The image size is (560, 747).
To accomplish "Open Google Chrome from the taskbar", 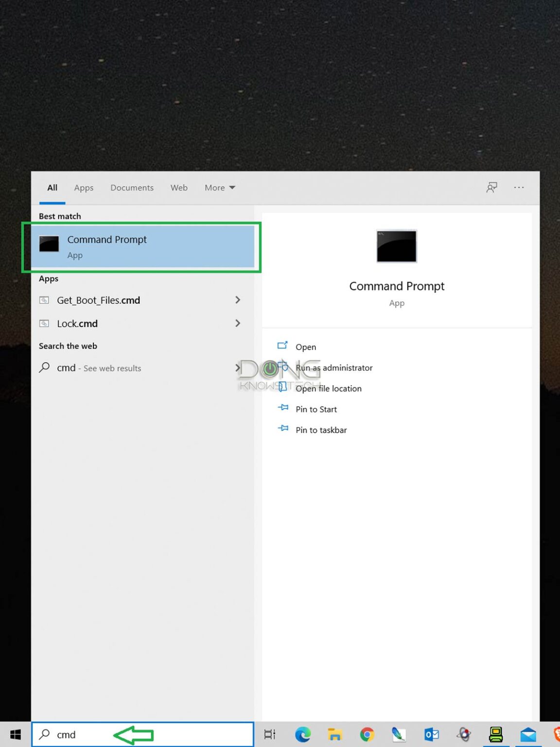I will pyautogui.click(x=367, y=734).
